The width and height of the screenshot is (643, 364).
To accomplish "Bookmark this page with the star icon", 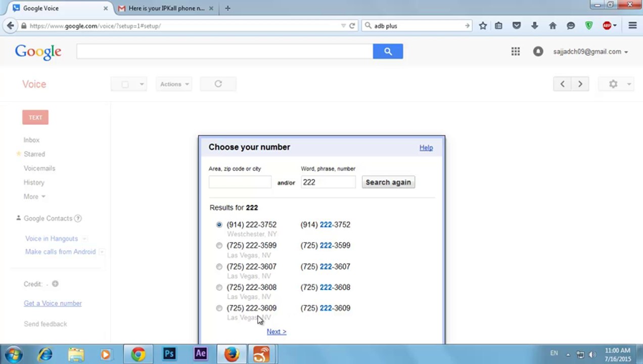I will point(483,26).
